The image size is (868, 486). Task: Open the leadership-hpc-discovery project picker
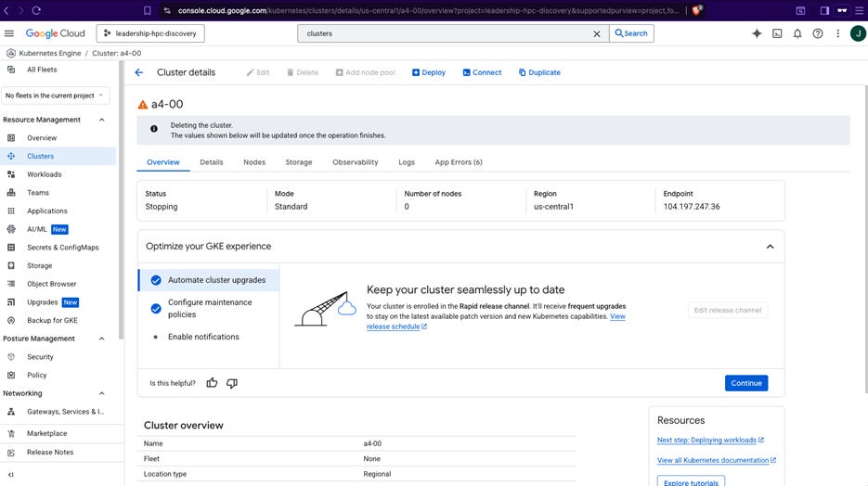point(150,33)
